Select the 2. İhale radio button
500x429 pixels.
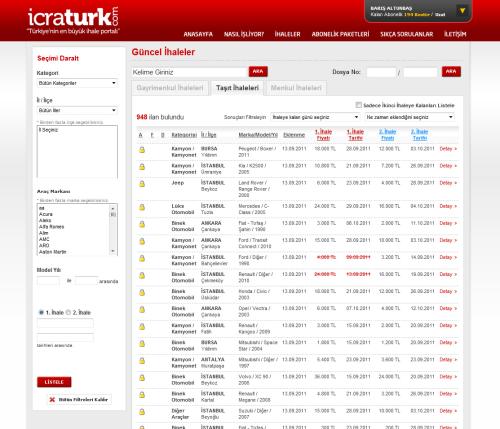(68, 312)
